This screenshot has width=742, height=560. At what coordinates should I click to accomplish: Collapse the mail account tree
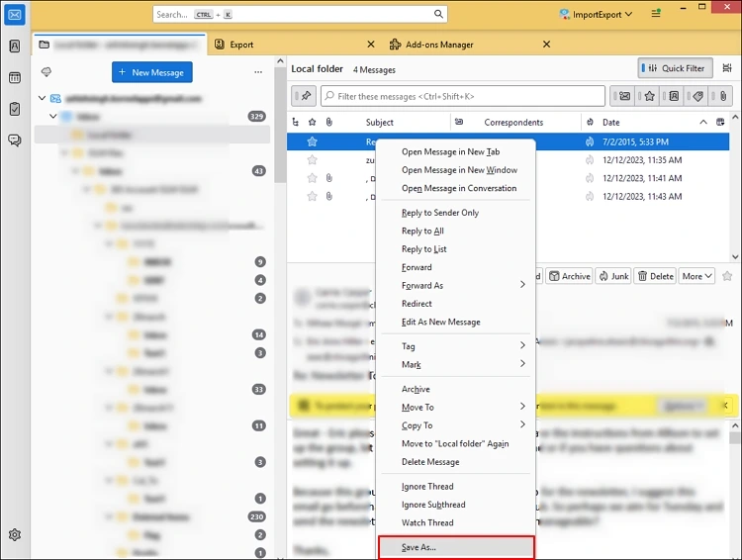pos(43,98)
